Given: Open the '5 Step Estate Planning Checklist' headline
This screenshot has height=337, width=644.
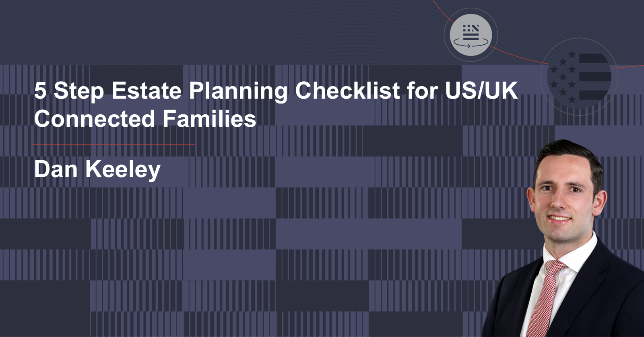Looking at the screenshot, I should pyautogui.click(x=276, y=91).
